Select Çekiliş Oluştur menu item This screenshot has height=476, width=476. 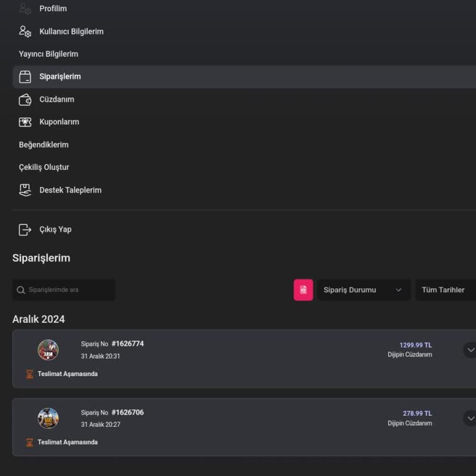[x=44, y=167]
